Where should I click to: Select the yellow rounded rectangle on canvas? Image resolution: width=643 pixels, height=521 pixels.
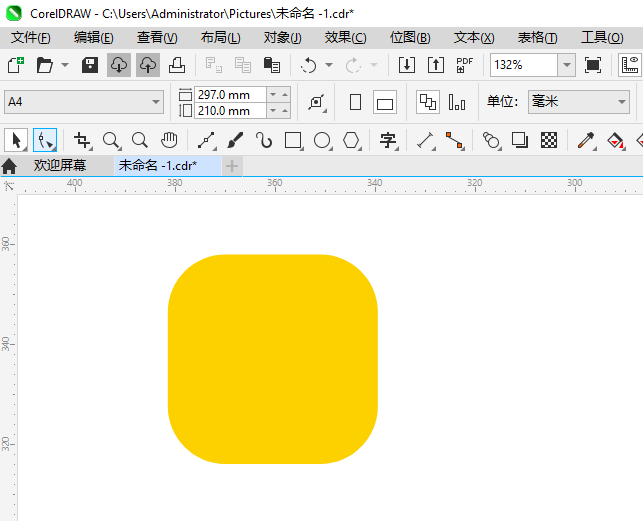[x=273, y=359]
